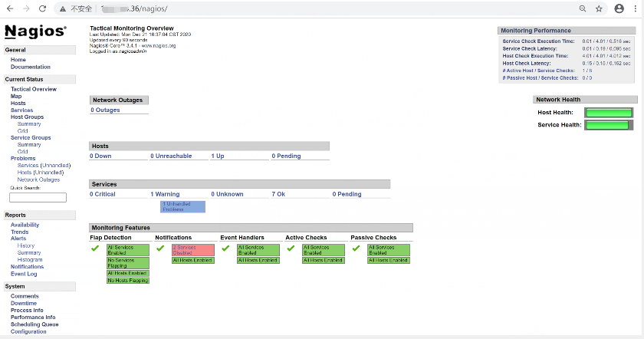
Task: Click the Host Health green bar
Action: 608,113
